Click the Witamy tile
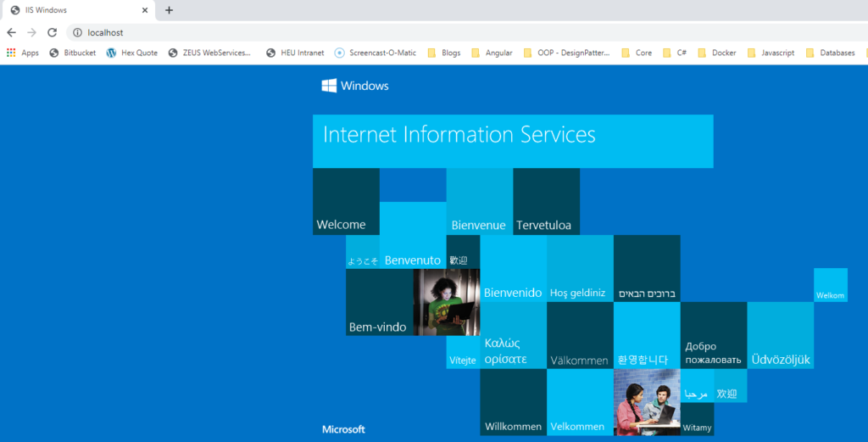 [x=697, y=419]
